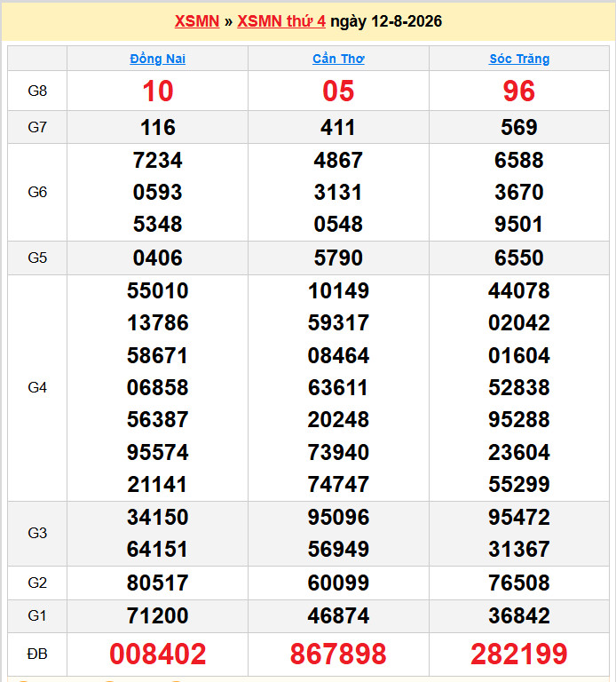Open the Sóc Trăng province link

[519, 59]
